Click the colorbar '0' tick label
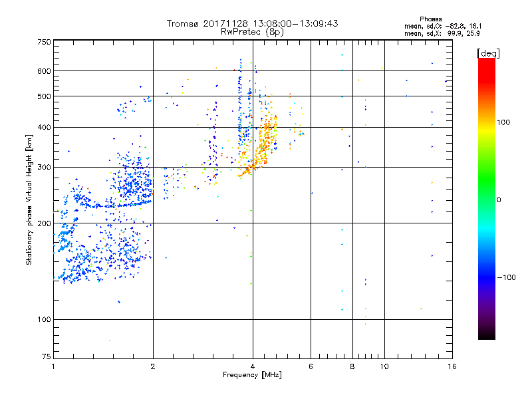This screenshot has height=399, width=532. click(499, 200)
